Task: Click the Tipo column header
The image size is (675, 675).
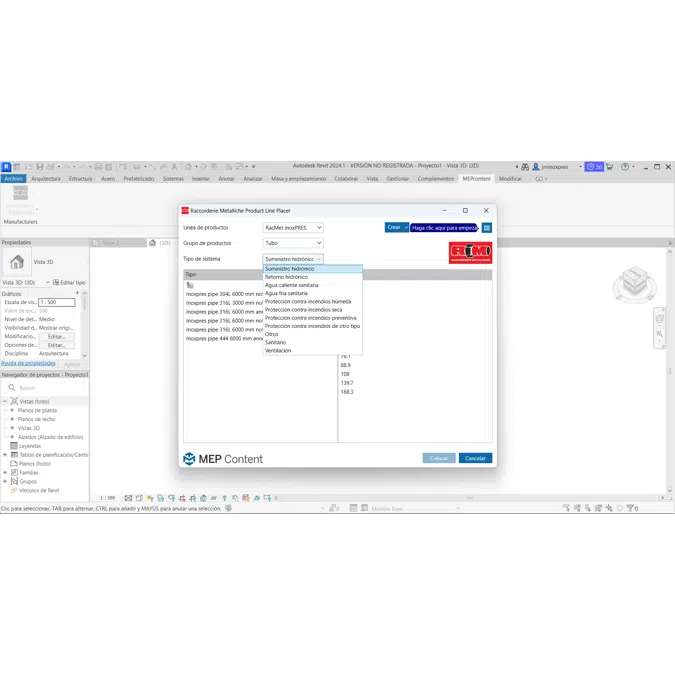Action: pyautogui.click(x=223, y=274)
